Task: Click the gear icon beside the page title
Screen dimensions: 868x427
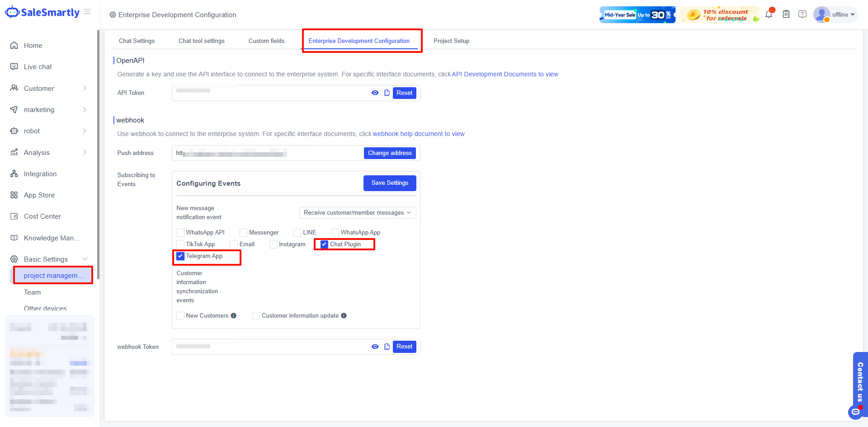Action: click(x=113, y=15)
